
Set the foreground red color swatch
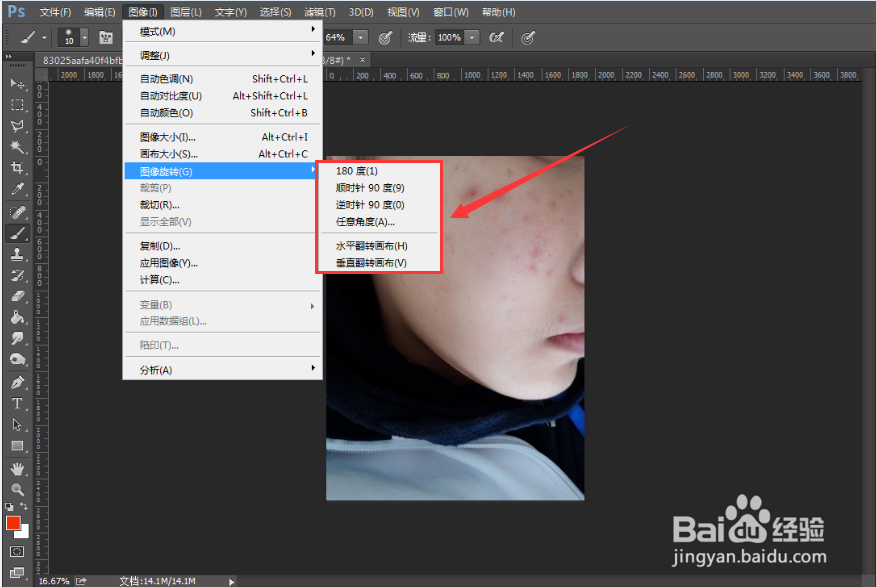pos(13,523)
